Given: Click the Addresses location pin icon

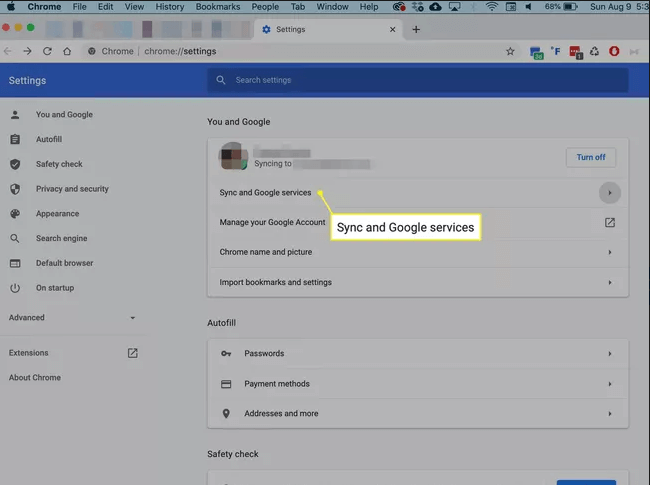Looking at the screenshot, I should click(x=226, y=414).
